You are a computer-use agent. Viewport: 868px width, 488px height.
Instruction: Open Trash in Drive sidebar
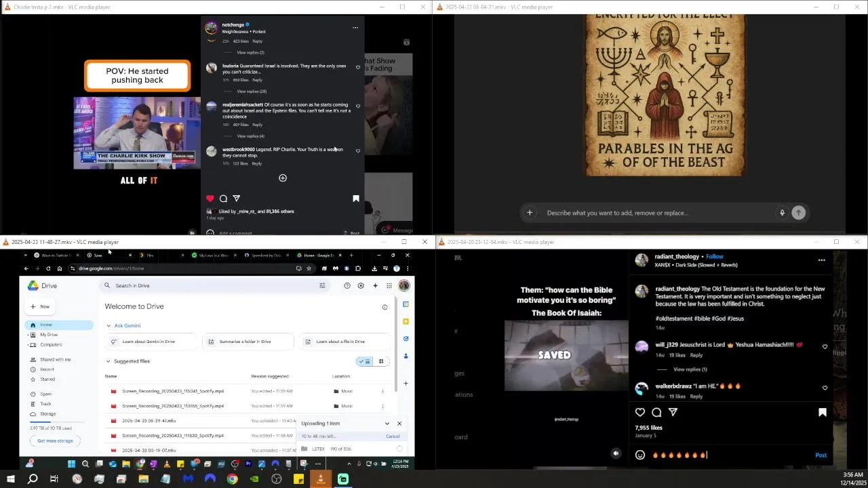[x=45, y=404]
